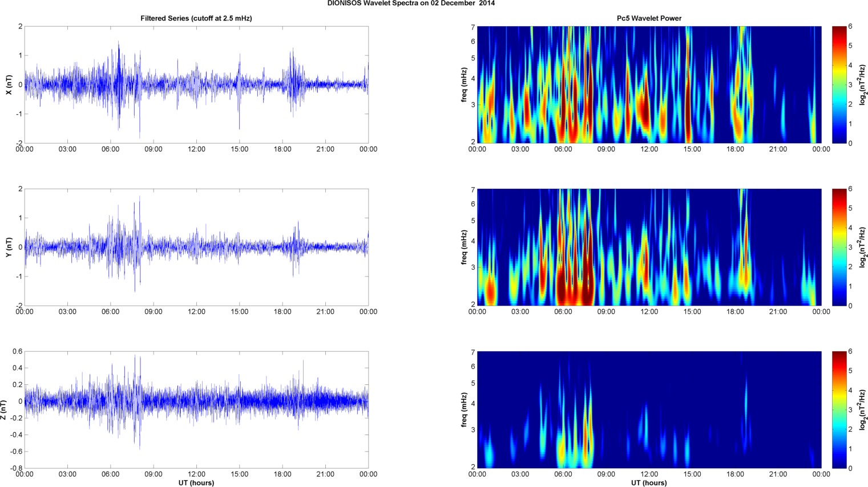This screenshot has height=487, width=868.
Task: Click the "Pc5 Wavelet Power" heading
Action: click(649, 18)
